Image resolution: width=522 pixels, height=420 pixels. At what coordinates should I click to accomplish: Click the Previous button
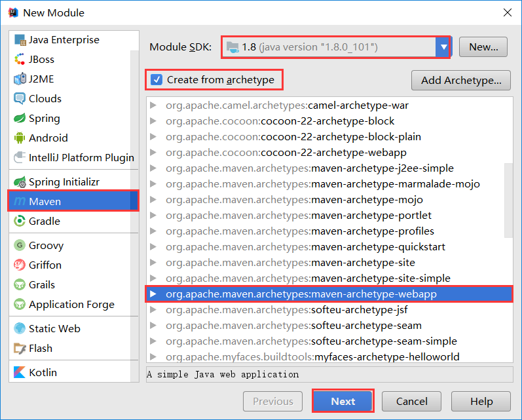click(x=273, y=401)
